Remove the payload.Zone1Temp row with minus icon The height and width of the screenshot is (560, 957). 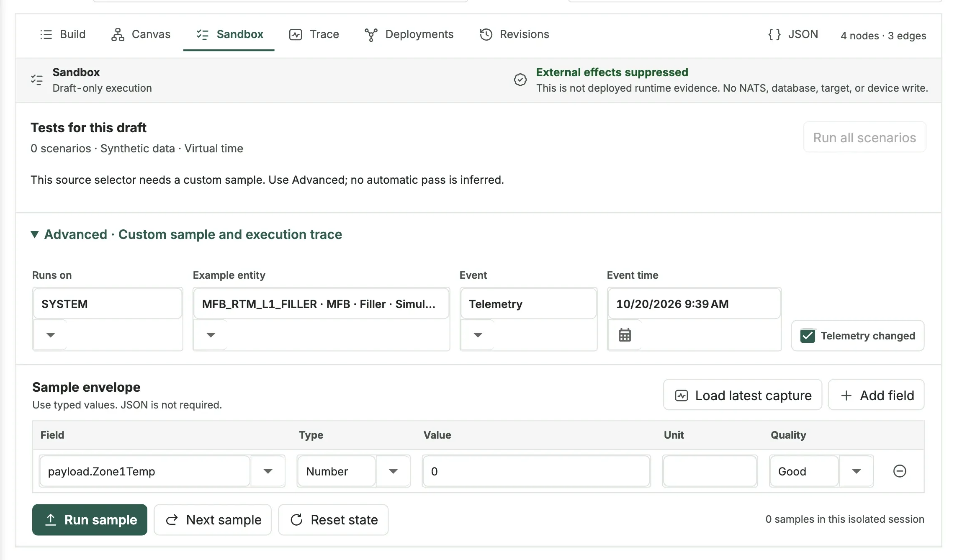click(x=900, y=471)
